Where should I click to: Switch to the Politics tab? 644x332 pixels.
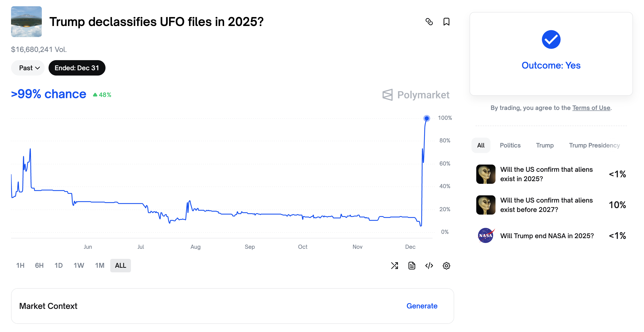tap(510, 145)
